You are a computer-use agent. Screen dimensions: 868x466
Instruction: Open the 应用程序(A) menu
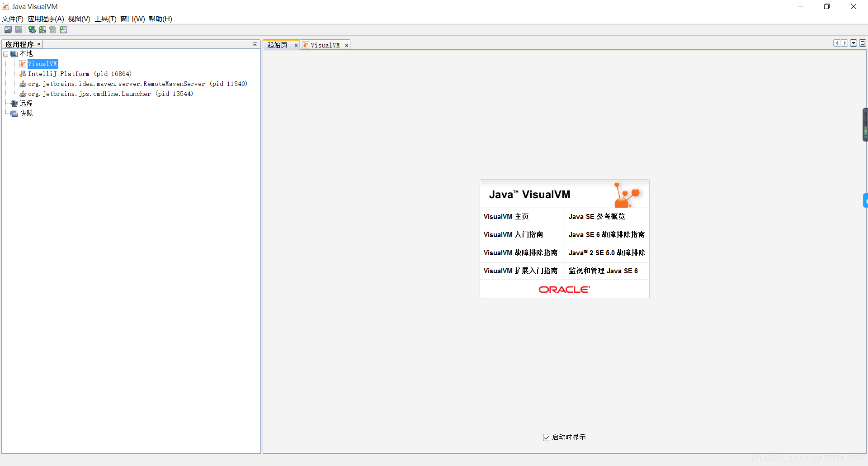46,19
